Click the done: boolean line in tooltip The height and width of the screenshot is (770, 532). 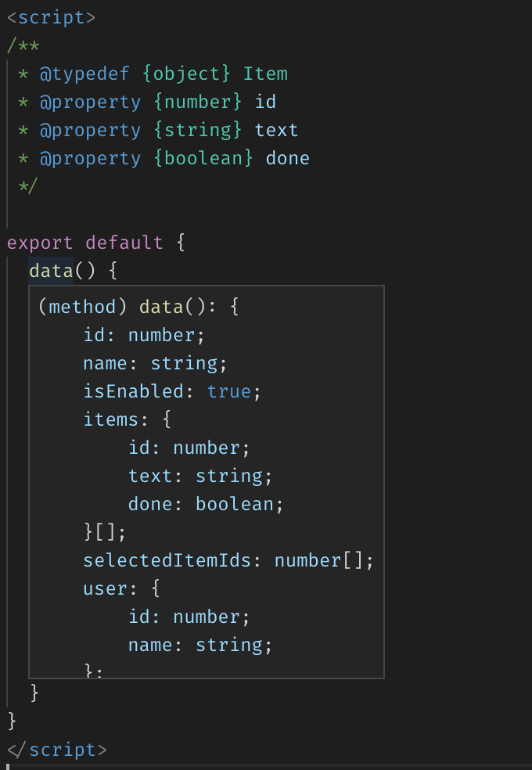[206, 504]
